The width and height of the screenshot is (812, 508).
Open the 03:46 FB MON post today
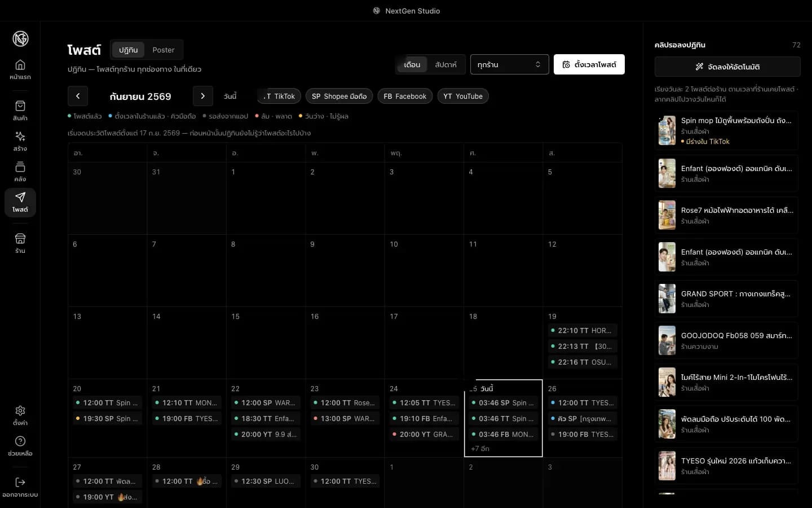point(504,435)
